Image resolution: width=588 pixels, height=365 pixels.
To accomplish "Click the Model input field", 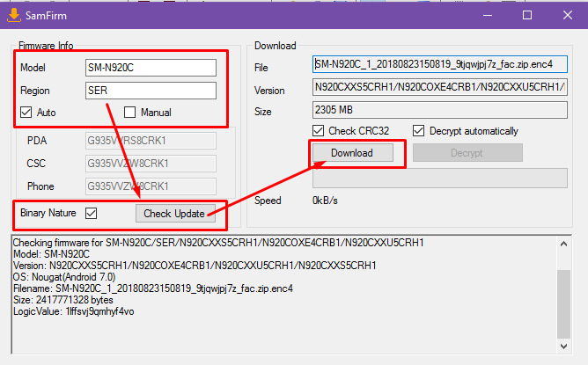I will 151,68.
